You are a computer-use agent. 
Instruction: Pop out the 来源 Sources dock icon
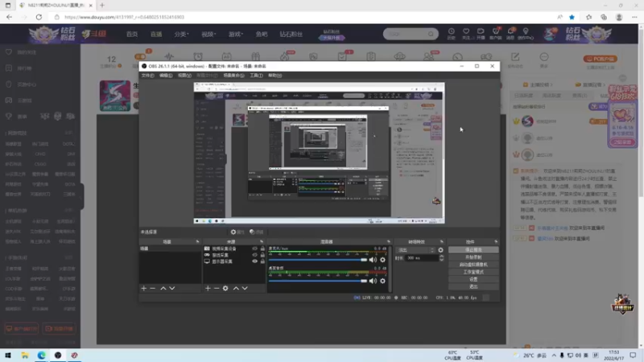pos(262,242)
